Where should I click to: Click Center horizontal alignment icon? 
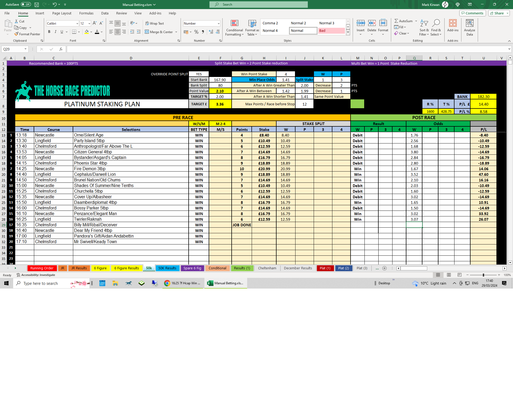coord(118,32)
